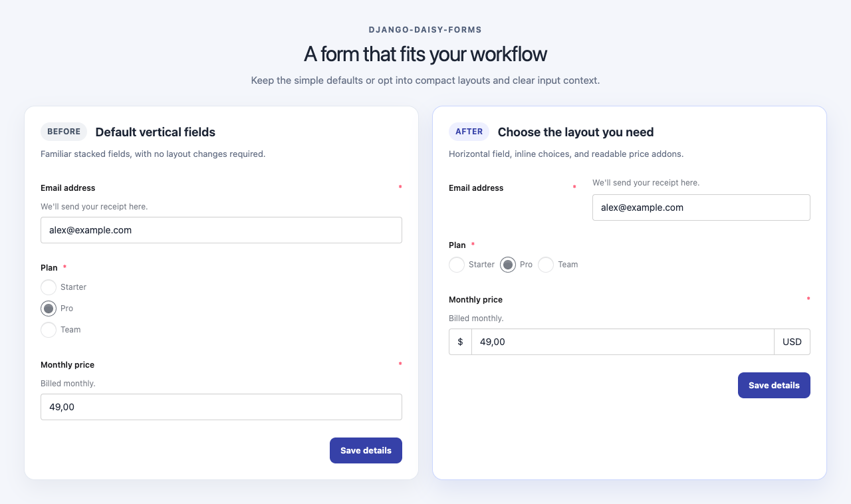Click "Horizontal field, inline choices" description text
This screenshot has width=851, height=504.
(566, 154)
